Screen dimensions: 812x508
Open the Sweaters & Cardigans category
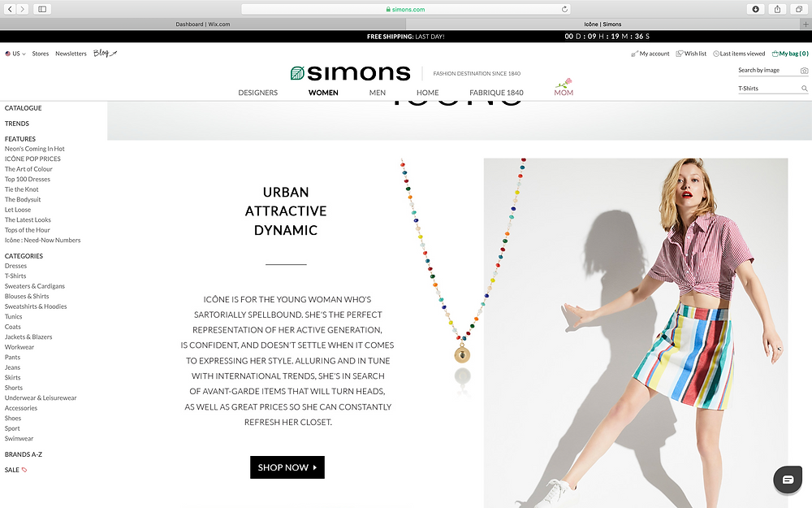pyautogui.click(x=35, y=285)
